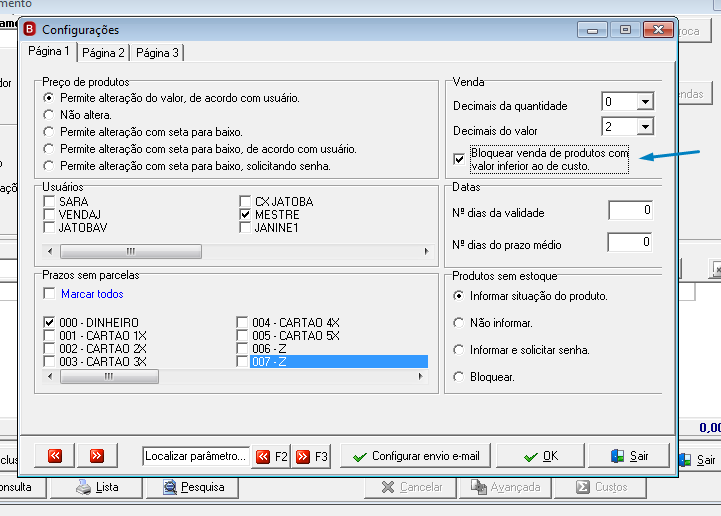Click the Usuários horizontal scrollbar thumb
The width and height of the screenshot is (721, 516).
[x=131, y=252]
